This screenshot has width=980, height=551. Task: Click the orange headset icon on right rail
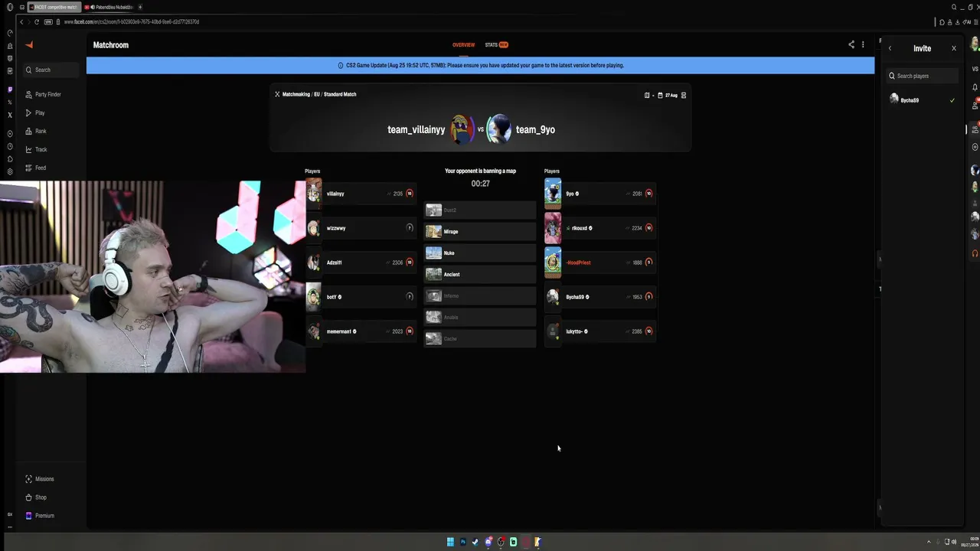point(975,253)
